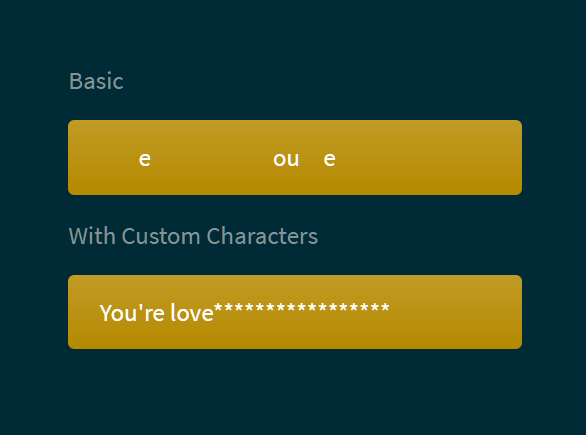Click the word "With" in the heading
586x435 pixels.
[x=92, y=236]
